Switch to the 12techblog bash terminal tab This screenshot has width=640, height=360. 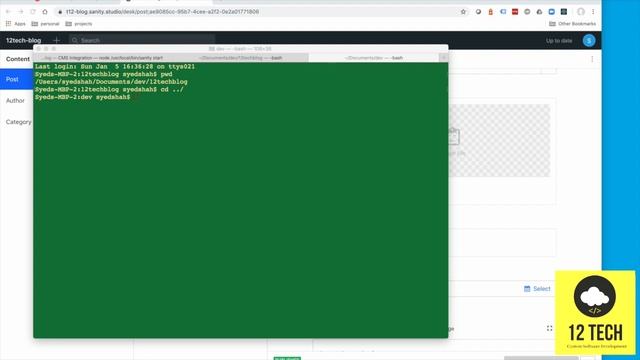click(241, 58)
